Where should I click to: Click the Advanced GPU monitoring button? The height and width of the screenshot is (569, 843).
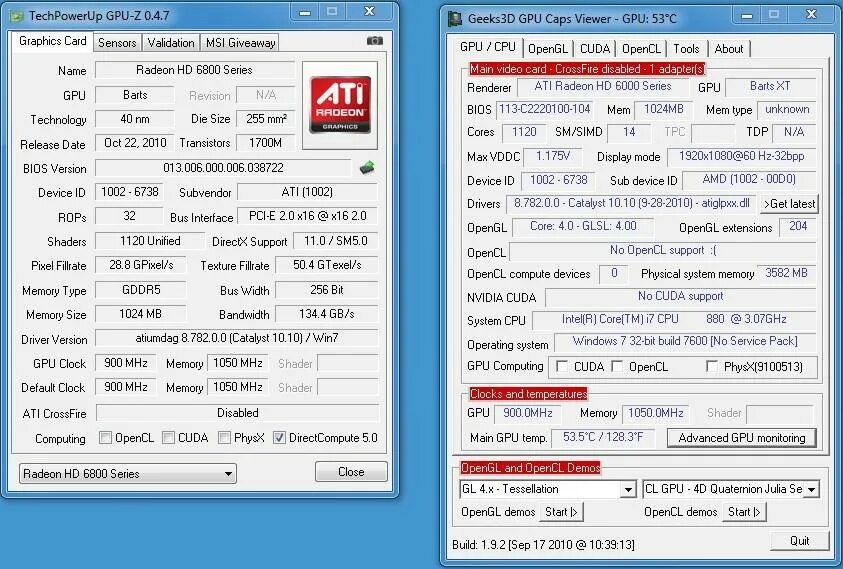pyautogui.click(x=742, y=438)
